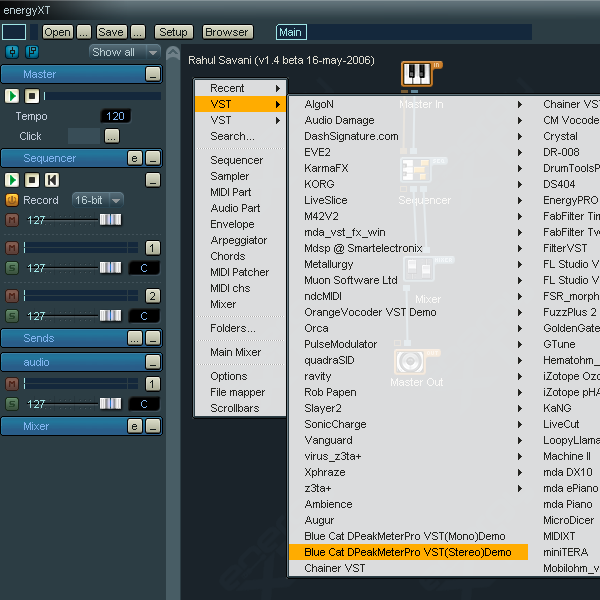Viewport: 600px width, 600px height.
Task: Open the second VST menu entry
Action: [240, 120]
